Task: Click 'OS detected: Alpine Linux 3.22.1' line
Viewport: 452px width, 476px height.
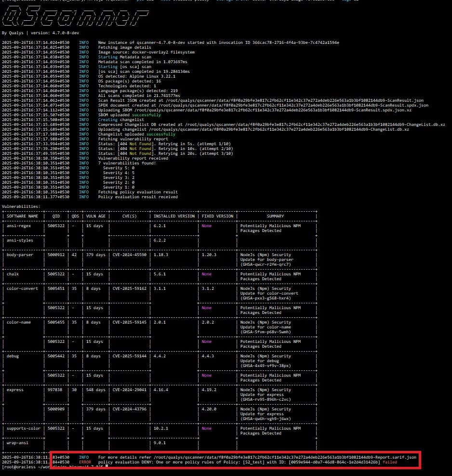Action: coord(136,76)
